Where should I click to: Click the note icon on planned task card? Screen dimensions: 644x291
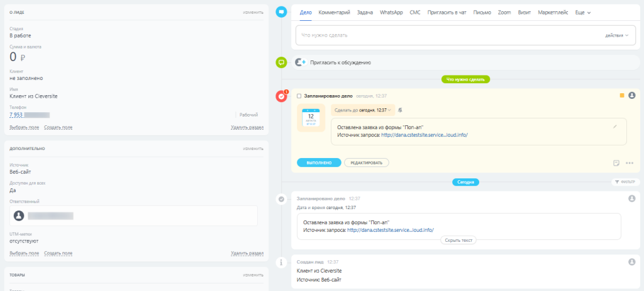tap(616, 163)
